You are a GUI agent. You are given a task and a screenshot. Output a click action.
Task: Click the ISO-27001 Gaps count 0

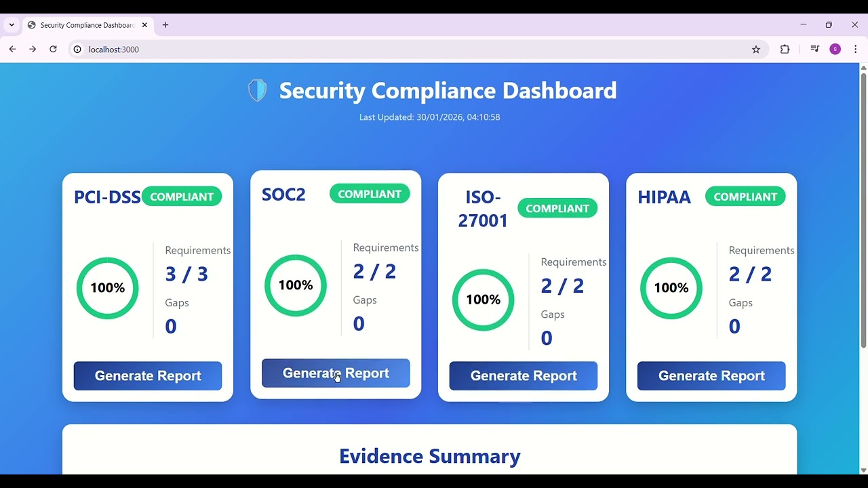pyautogui.click(x=547, y=338)
